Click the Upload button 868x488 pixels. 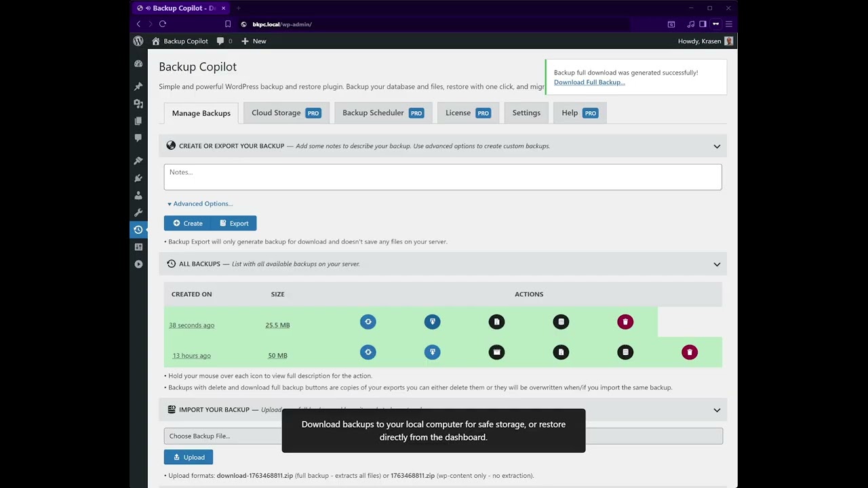point(189,457)
